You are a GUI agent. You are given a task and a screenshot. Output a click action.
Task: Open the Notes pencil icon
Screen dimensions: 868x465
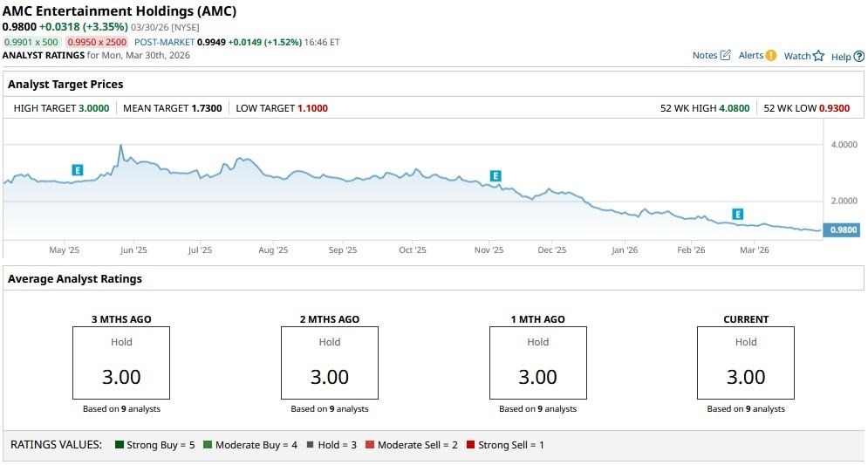[726, 55]
